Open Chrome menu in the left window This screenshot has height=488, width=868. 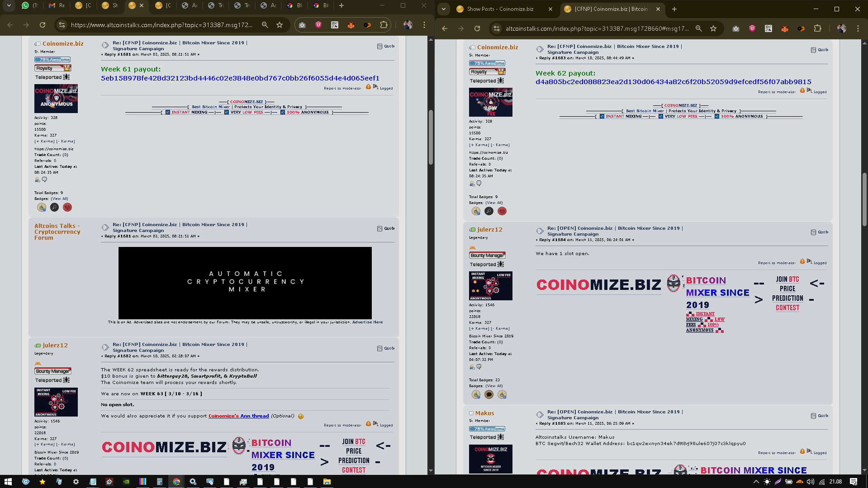[x=424, y=25]
